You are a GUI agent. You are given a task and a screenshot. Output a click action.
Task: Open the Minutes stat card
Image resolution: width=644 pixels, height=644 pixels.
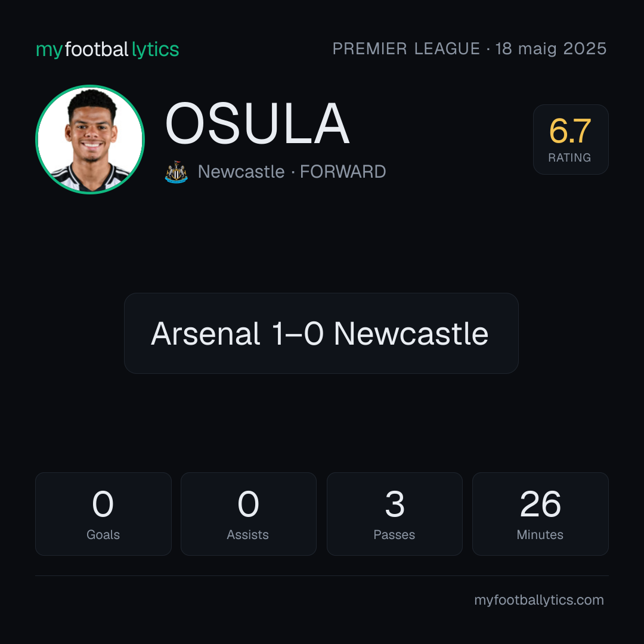point(540,514)
